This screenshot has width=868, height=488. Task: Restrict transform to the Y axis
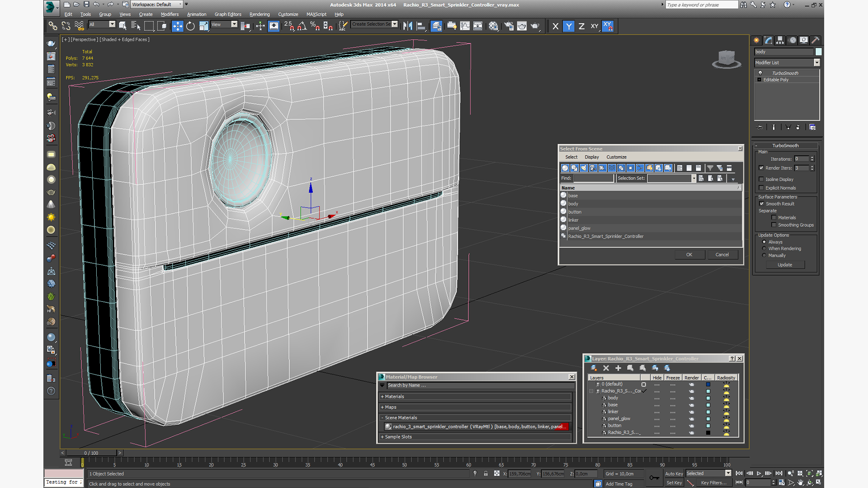(569, 26)
